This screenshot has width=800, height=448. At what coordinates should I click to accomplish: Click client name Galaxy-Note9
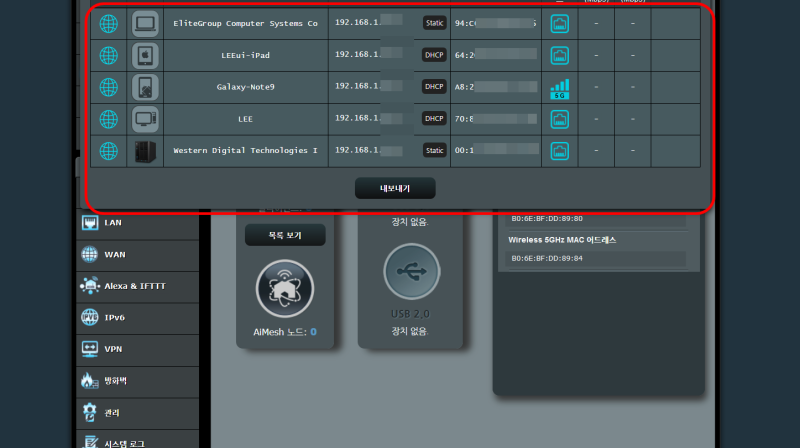[245, 87]
